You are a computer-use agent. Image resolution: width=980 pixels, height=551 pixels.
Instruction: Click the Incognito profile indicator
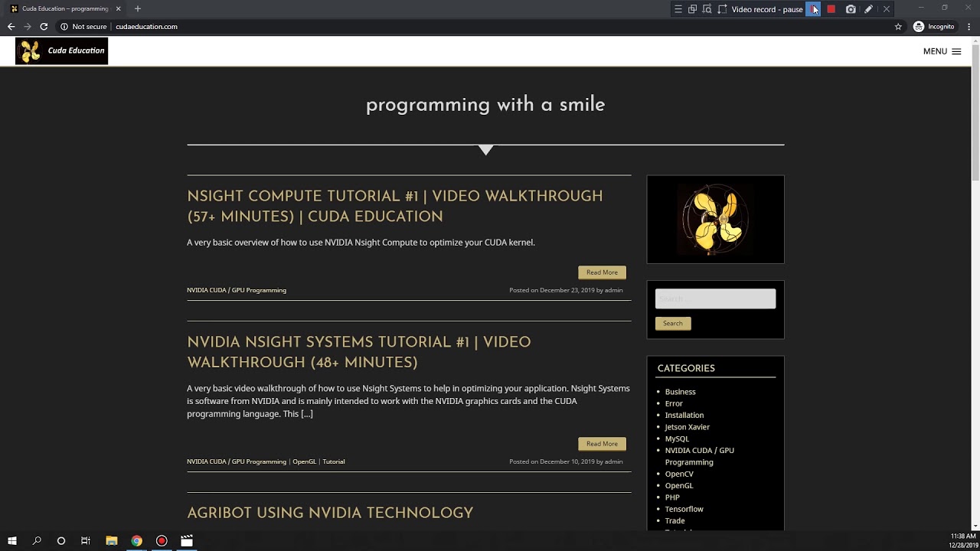pos(934,26)
